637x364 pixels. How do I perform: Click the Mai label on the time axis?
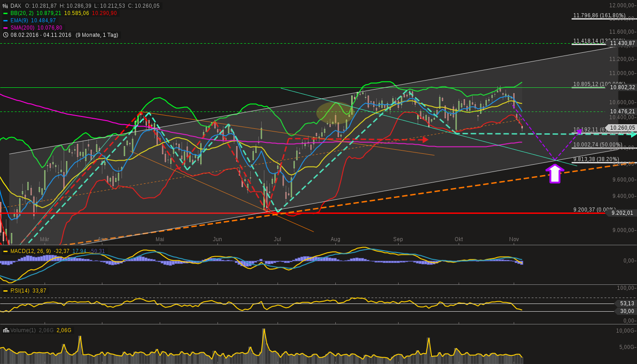160,239
